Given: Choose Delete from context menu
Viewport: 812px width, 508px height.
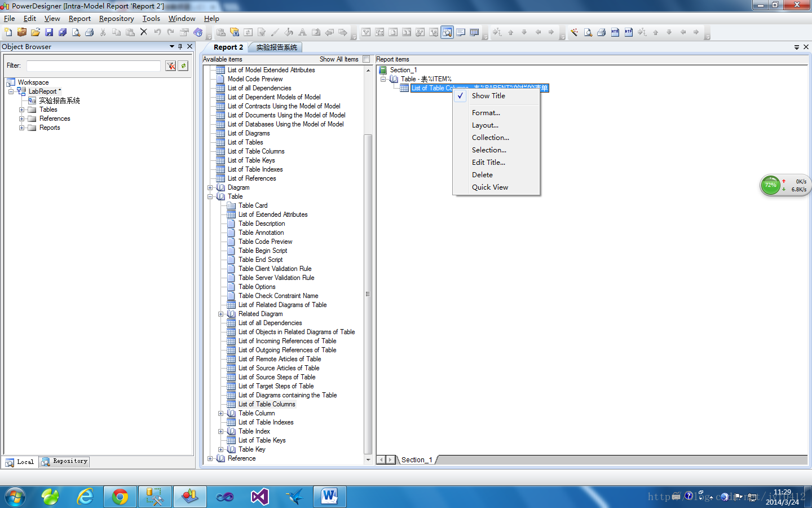Looking at the screenshot, I should tap(496, 175).
